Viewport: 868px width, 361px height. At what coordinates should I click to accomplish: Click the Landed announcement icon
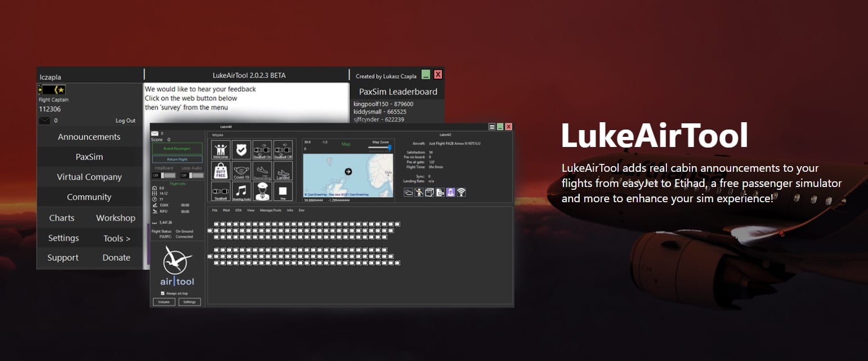click(283, 171)
